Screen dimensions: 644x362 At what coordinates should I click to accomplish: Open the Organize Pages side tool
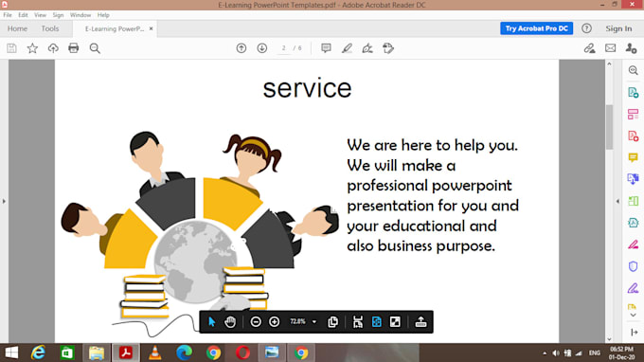coord(633,201)
